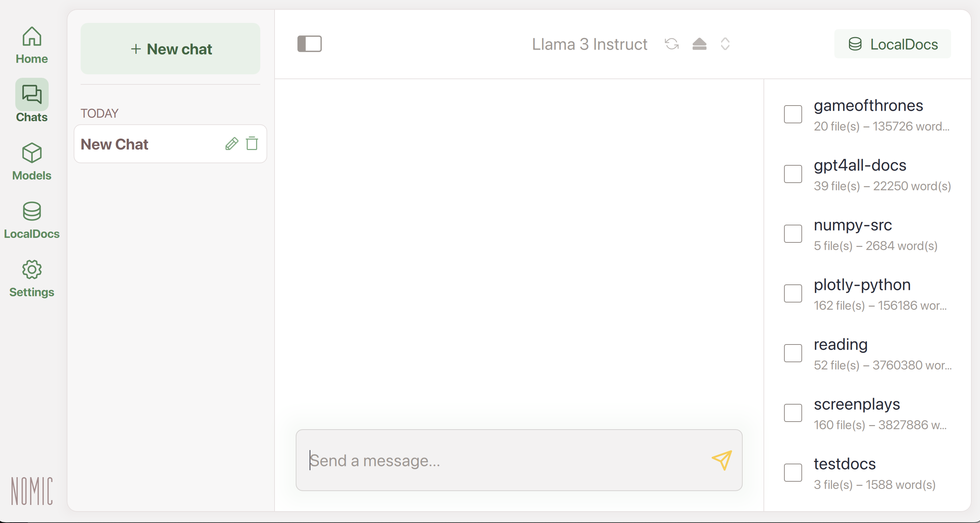Navigate to Models section
Screen dimensions: 980x523
click(x=32, y=162)
